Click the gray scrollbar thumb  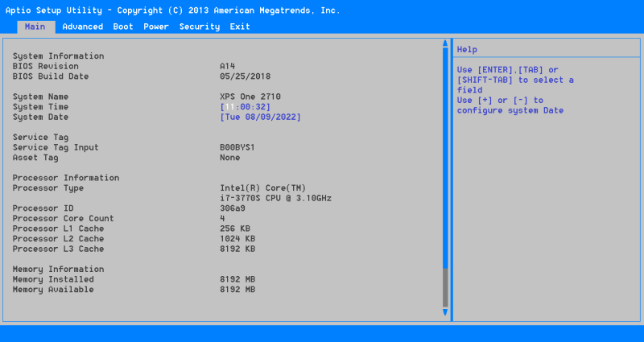(x=445, y=288)
